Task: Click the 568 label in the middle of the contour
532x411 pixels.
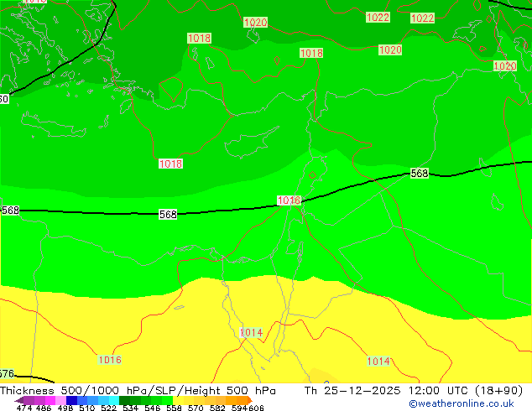Action: click(168, 215)
